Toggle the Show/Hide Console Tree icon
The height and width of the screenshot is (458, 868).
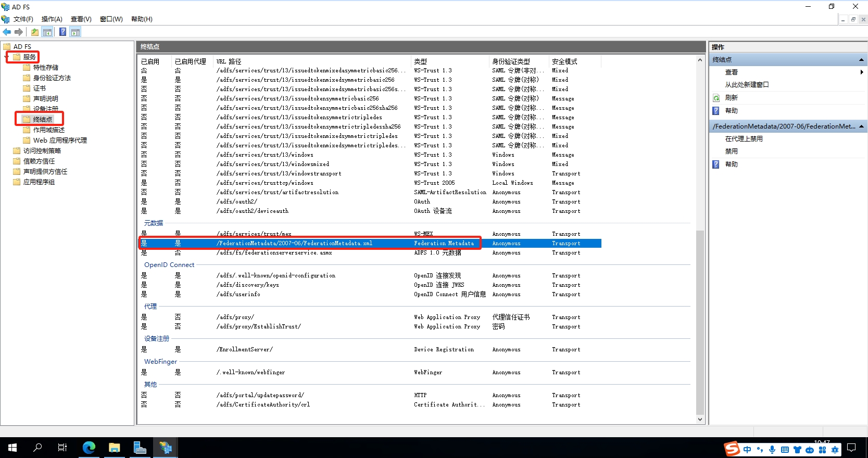click(x=47, y=32)
